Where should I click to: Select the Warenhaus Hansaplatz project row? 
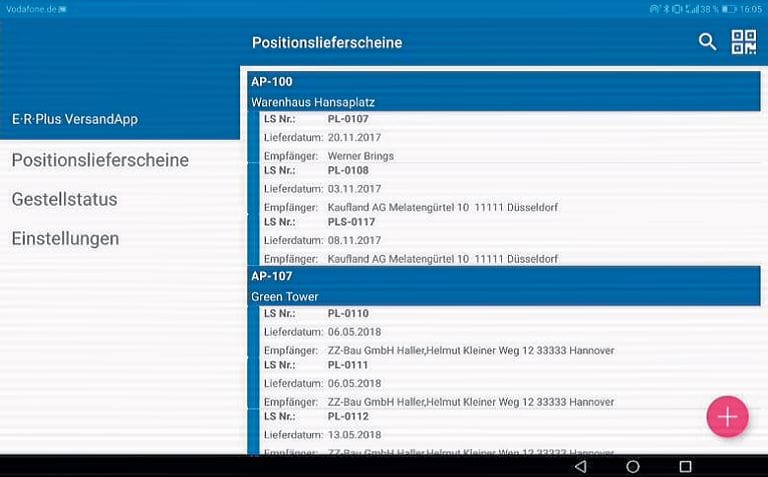tap(507, 102)
